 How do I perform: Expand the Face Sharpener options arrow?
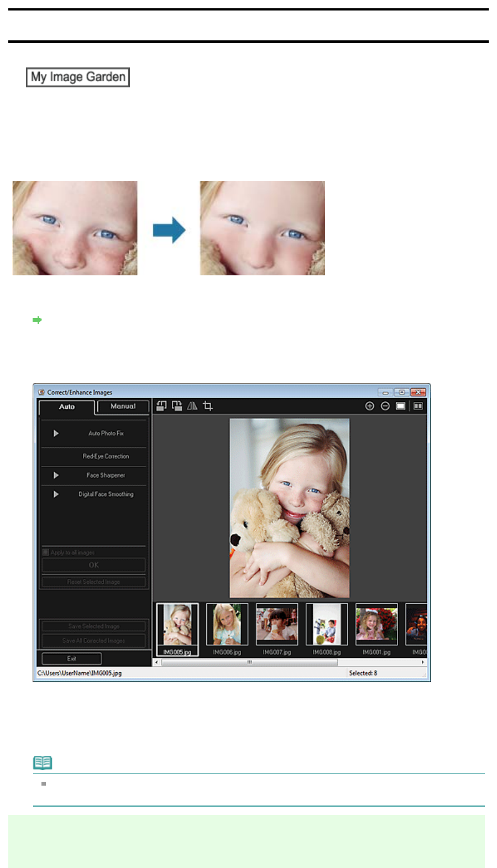coord(56,475)
